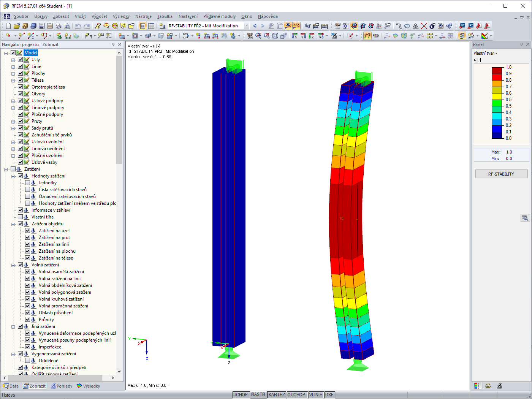Uncheck the Plochy checkbox
This screenshot has width=532, height=399.
tap(21, 73)
